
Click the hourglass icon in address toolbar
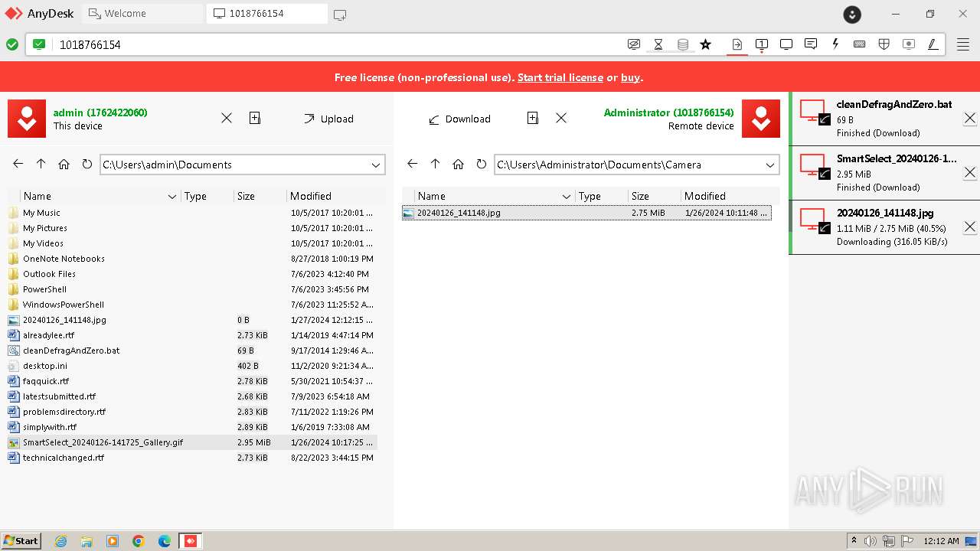click(x=658, y=44)
